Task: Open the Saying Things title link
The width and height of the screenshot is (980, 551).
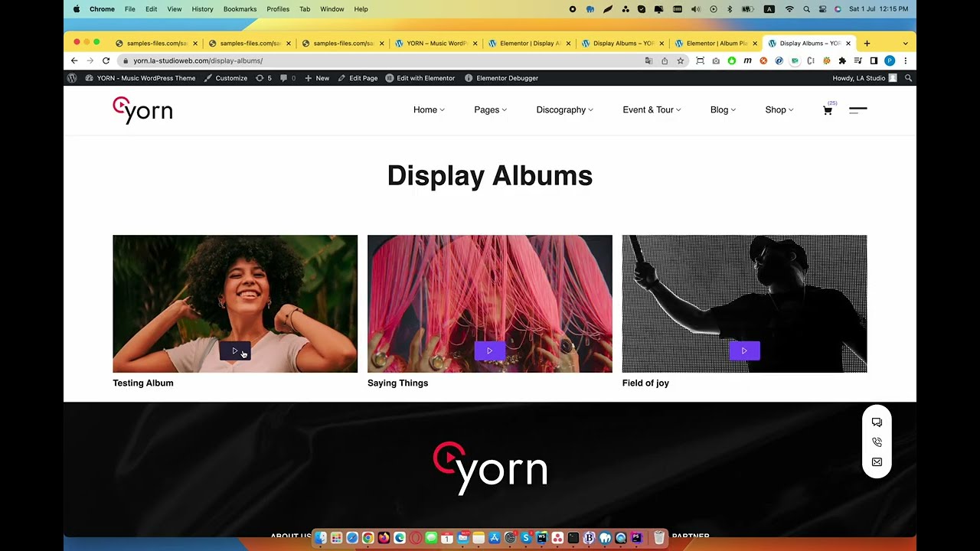Action: pyautogui.click(x=397, y=383)
